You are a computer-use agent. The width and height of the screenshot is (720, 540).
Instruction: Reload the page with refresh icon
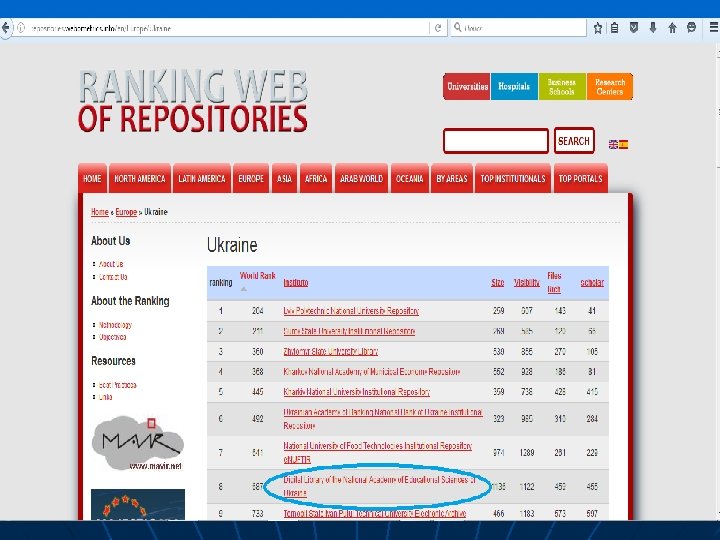point(438,28)
